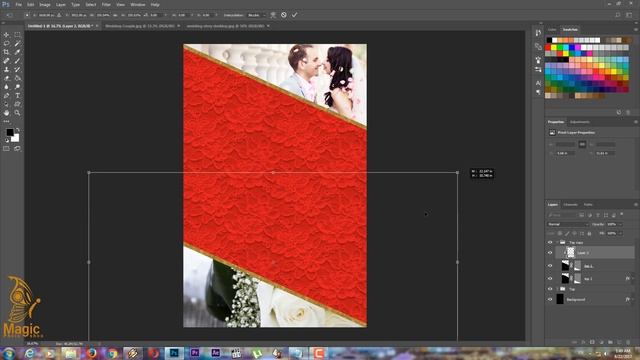
Task: Toggle visibility of the Top group
Action: click(550, 289)
